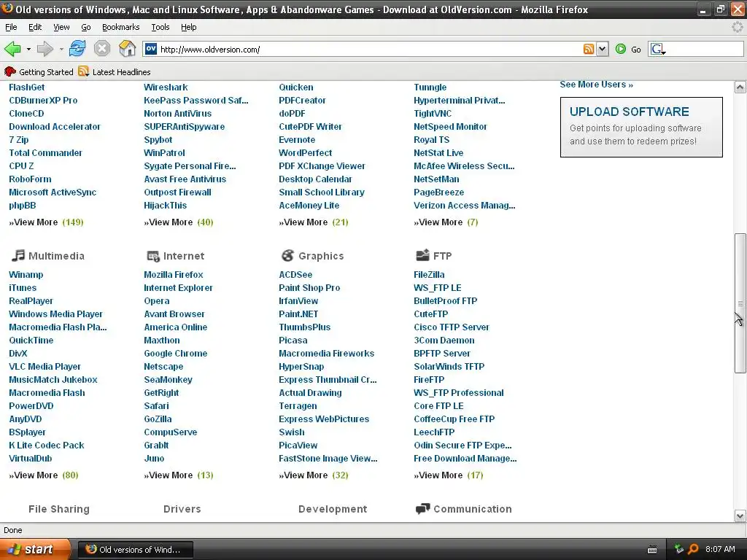Click the URL address field
Image resolution: width=747 pixels, height=560 pixels.
[x=369, y=49]
